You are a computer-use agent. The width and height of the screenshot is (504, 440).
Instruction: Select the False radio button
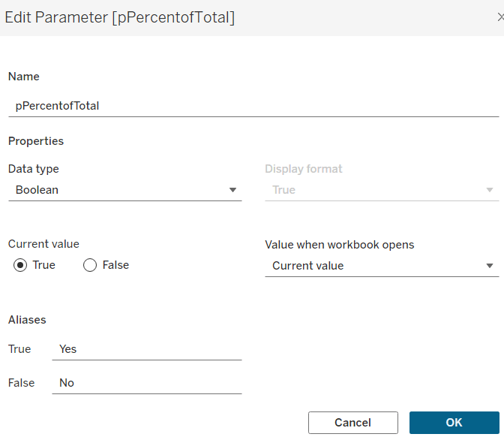click(90, 265)
